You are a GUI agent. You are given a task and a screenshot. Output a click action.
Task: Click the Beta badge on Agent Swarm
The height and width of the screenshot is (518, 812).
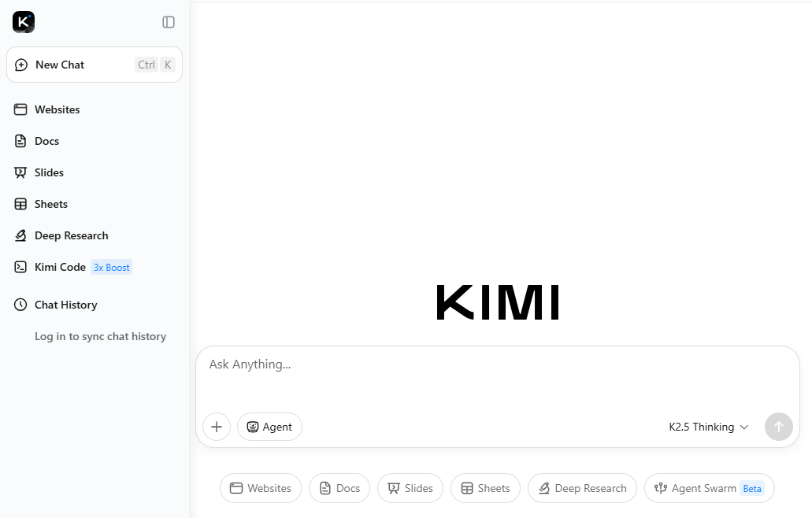pos(752,489)
